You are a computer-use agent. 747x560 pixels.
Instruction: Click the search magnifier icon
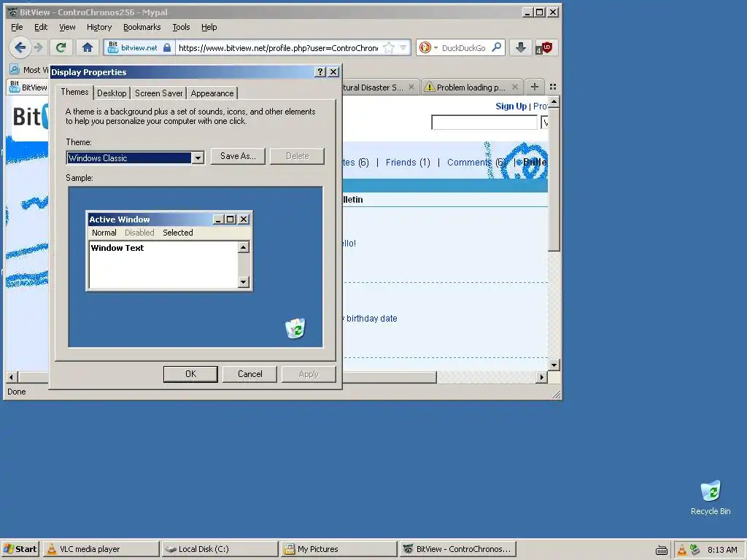pos(496,47)
